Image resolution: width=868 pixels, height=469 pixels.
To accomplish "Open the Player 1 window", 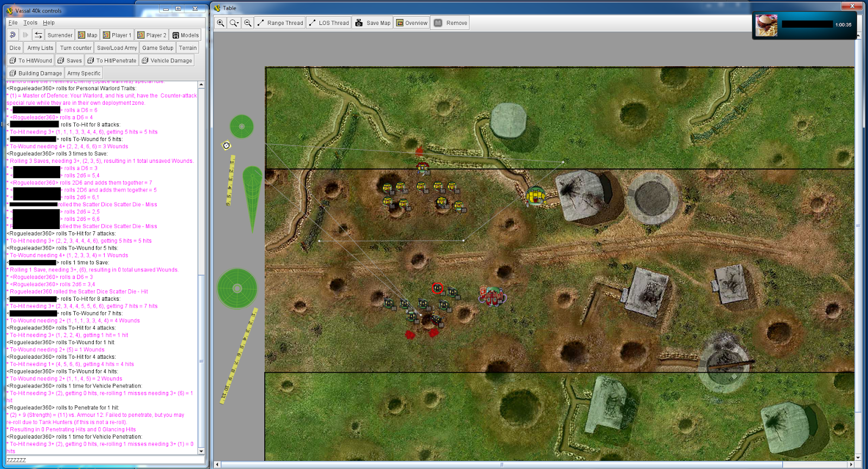I will (x=117, y=35).
